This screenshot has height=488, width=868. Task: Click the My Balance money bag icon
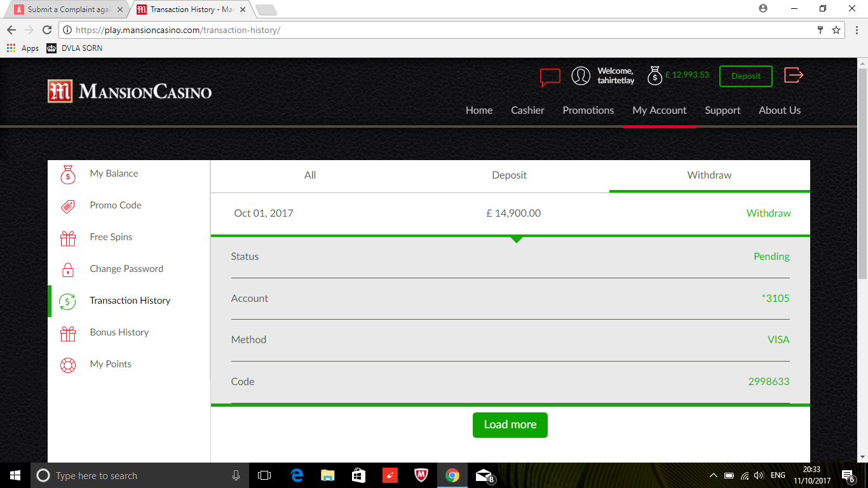pyautogui.click(x=68, y=174)
